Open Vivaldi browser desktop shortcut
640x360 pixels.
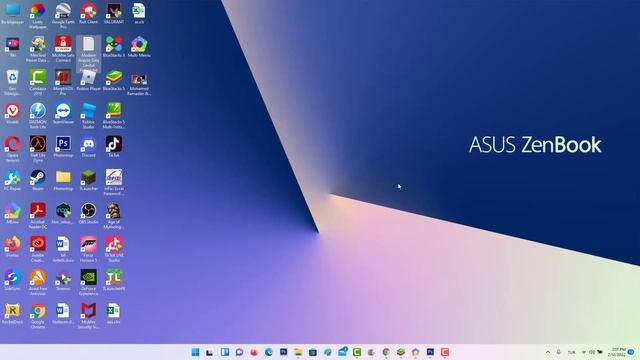point(12,113)
